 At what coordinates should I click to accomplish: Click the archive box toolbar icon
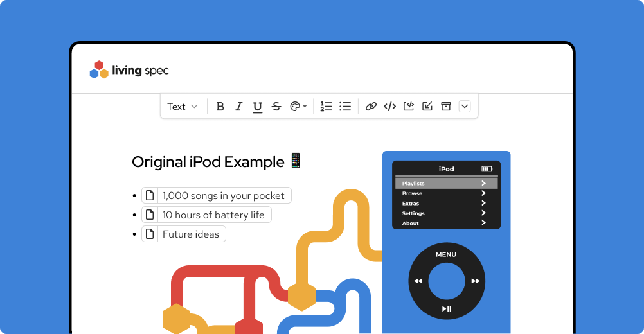(x=445, y=107)
